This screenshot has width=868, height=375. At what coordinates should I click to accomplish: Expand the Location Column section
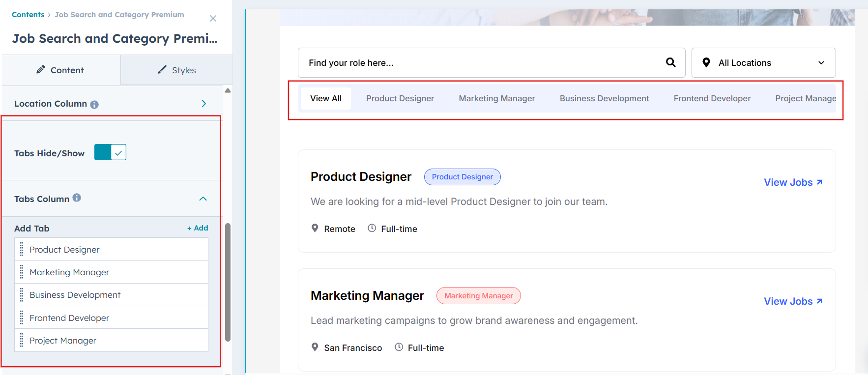(203, 104)
